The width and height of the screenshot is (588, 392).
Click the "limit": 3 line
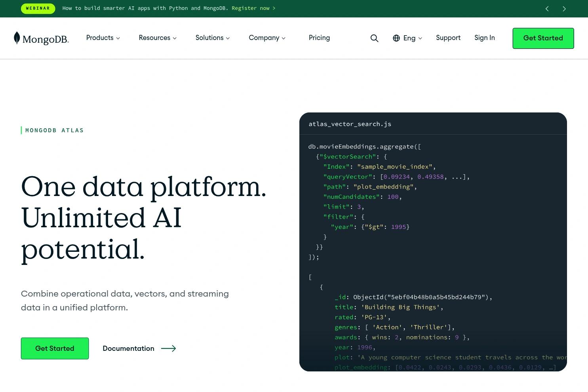[x=344, y=207]
